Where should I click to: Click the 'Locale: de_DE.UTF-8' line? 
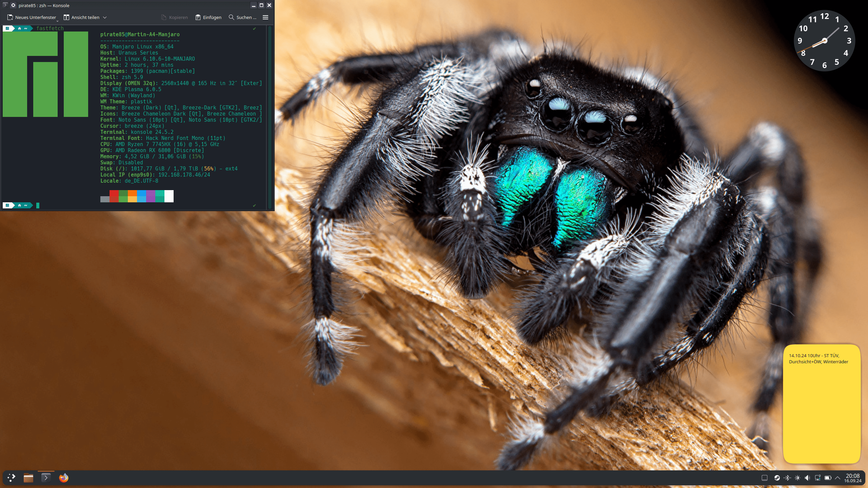(129, 181)
